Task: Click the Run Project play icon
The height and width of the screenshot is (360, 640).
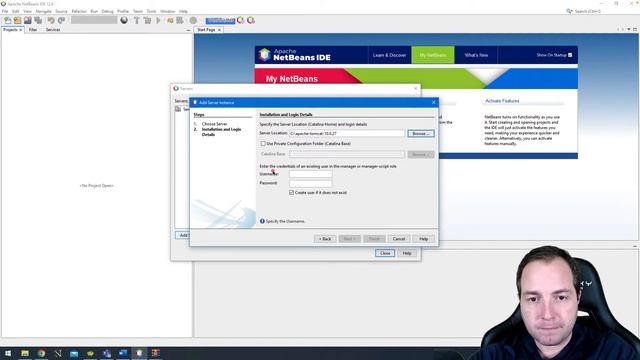Action: [158, 20]
